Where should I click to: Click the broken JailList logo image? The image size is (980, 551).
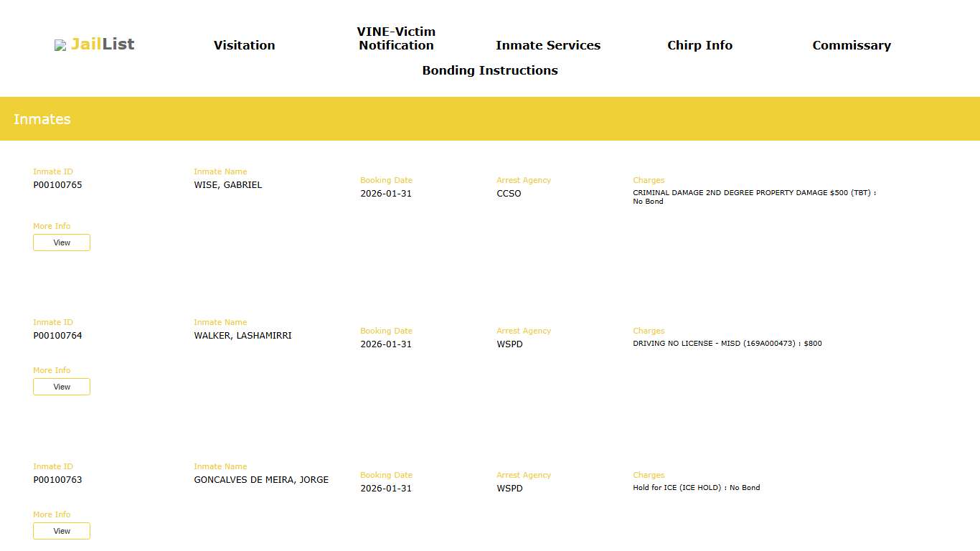60,45
